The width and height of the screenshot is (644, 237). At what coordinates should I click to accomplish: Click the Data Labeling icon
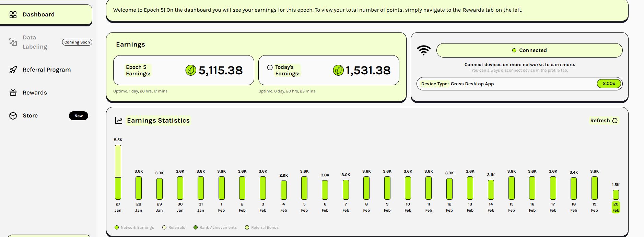(x=13, y=42)
